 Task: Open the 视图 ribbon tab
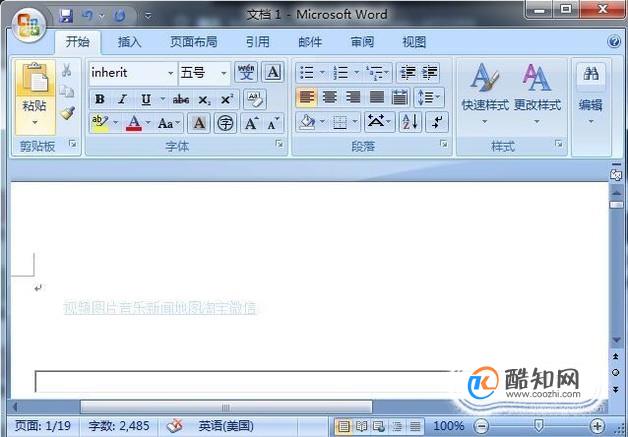click(x=414, y=42)
